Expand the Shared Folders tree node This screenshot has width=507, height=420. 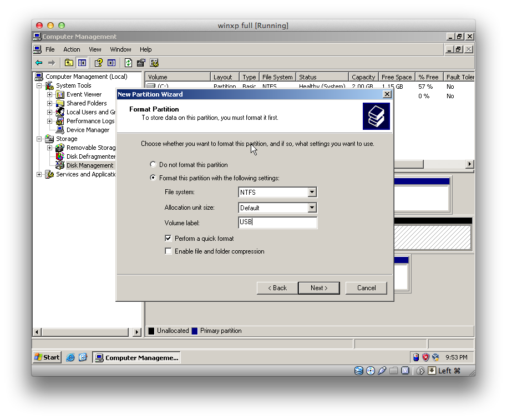click(49, 103)
